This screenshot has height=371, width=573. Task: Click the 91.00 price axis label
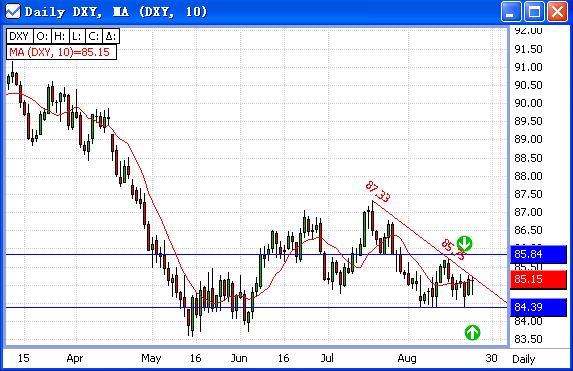(x=528, y=67)
